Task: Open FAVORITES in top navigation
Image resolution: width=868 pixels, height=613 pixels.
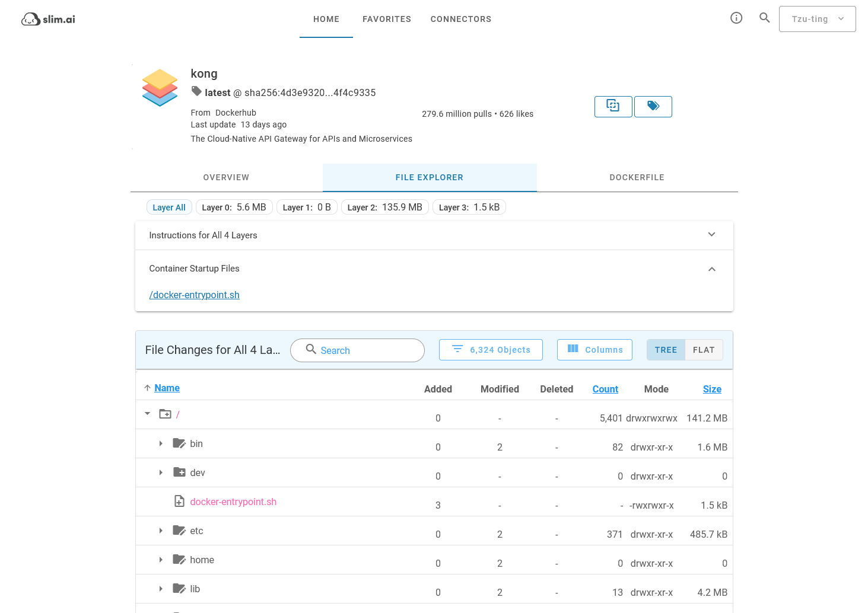Action: [x=387, y=19]
